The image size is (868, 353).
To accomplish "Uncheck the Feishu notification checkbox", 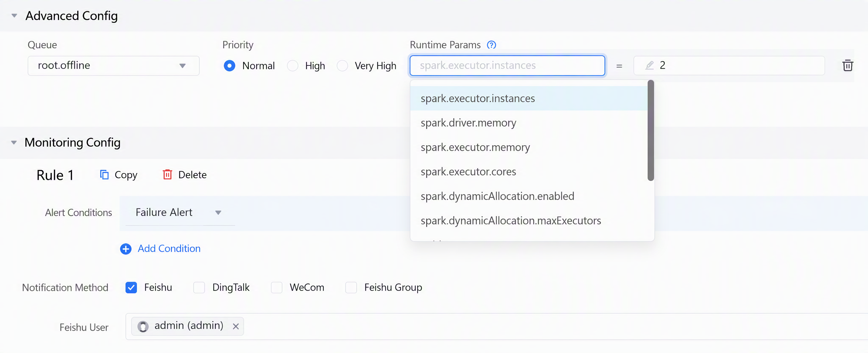I will [x=131, y=287].
